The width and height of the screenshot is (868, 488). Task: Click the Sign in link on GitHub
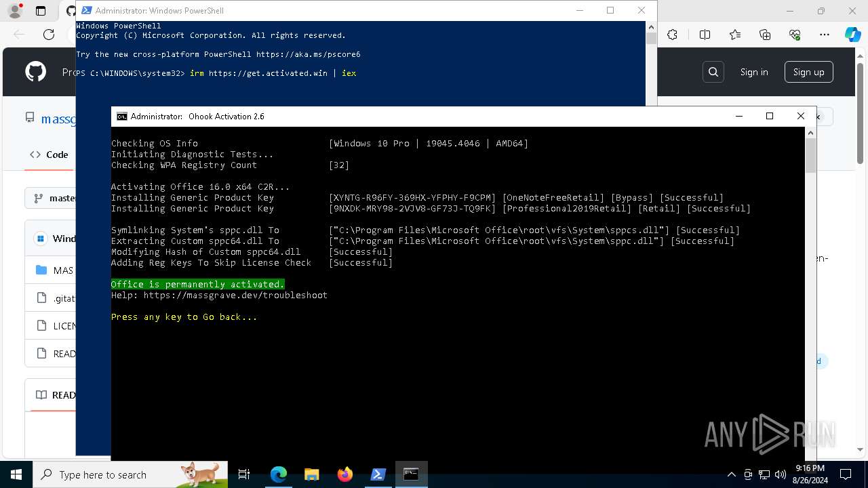(754, 72)
